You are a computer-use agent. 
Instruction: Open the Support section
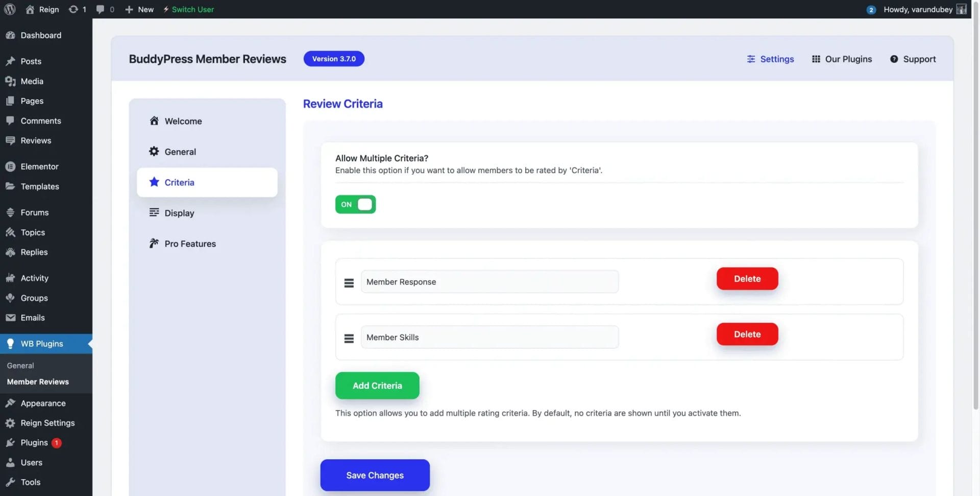913,59
